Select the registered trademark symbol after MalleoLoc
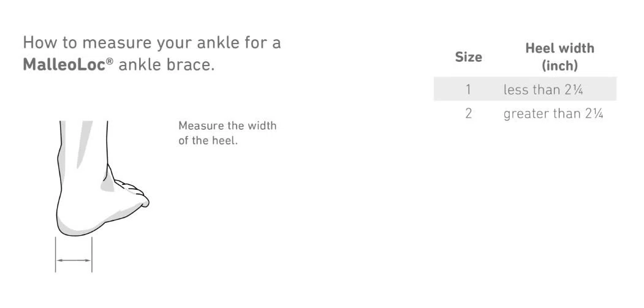This screenshot has width=644, height=308. coord(110,62)
